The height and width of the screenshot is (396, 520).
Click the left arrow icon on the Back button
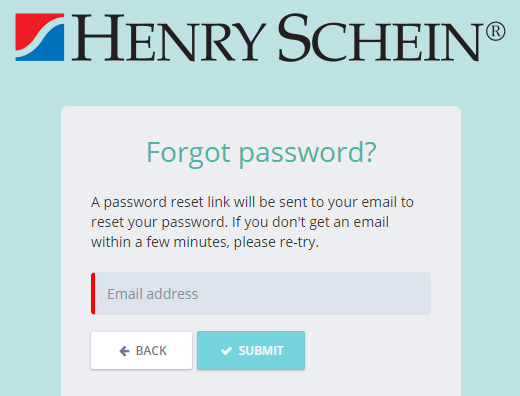point(124,351)
